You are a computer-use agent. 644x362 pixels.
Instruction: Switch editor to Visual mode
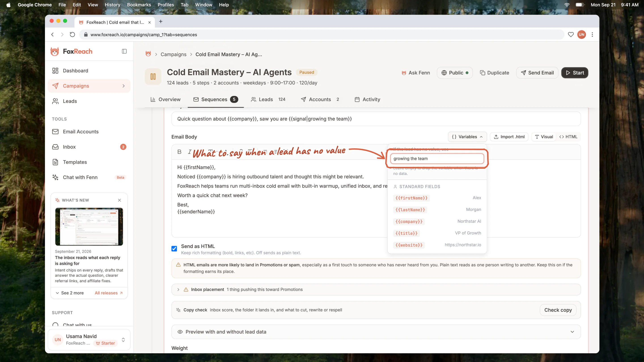click(x=544, y=137)
